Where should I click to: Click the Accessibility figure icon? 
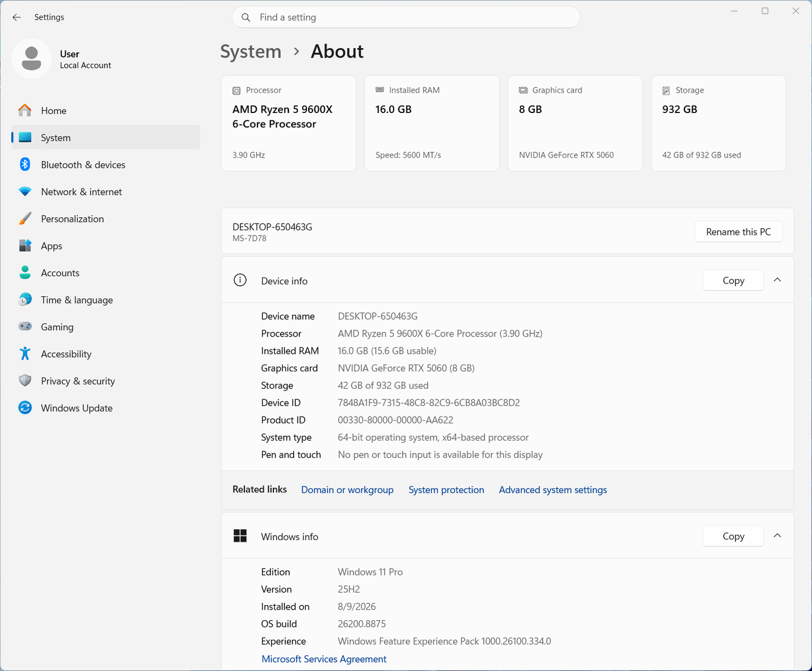(25, 353)
